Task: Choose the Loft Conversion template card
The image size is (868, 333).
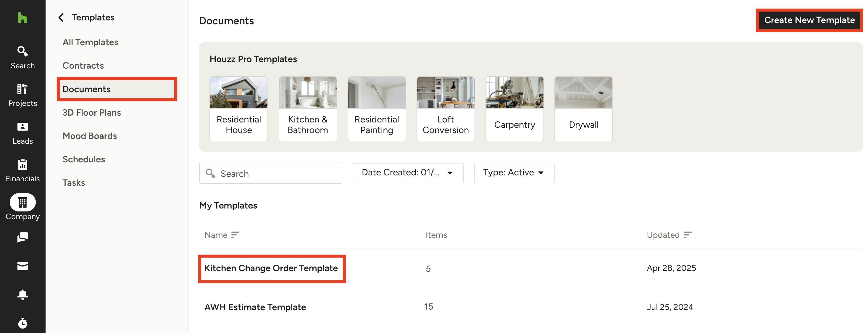Action: tap(446, 109)
